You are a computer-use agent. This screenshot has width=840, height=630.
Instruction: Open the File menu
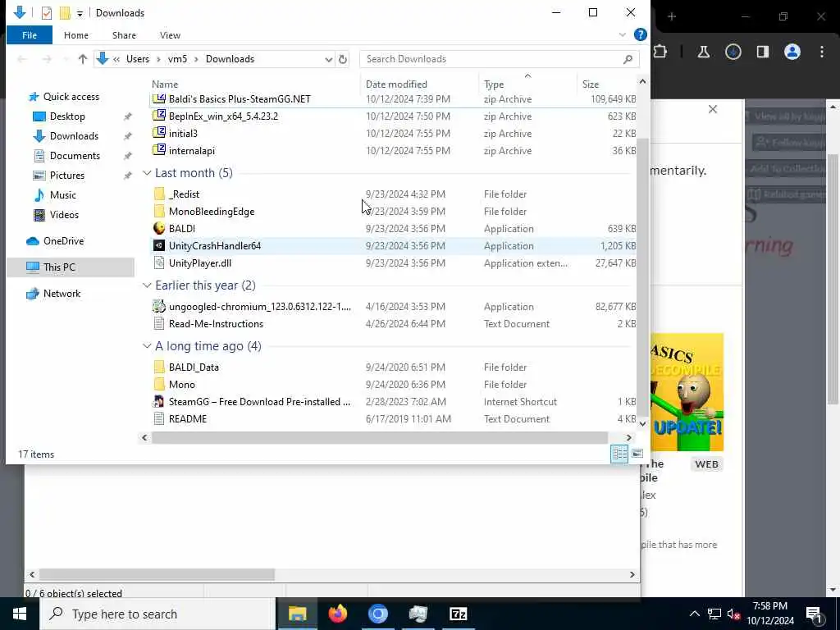(30, 34)
